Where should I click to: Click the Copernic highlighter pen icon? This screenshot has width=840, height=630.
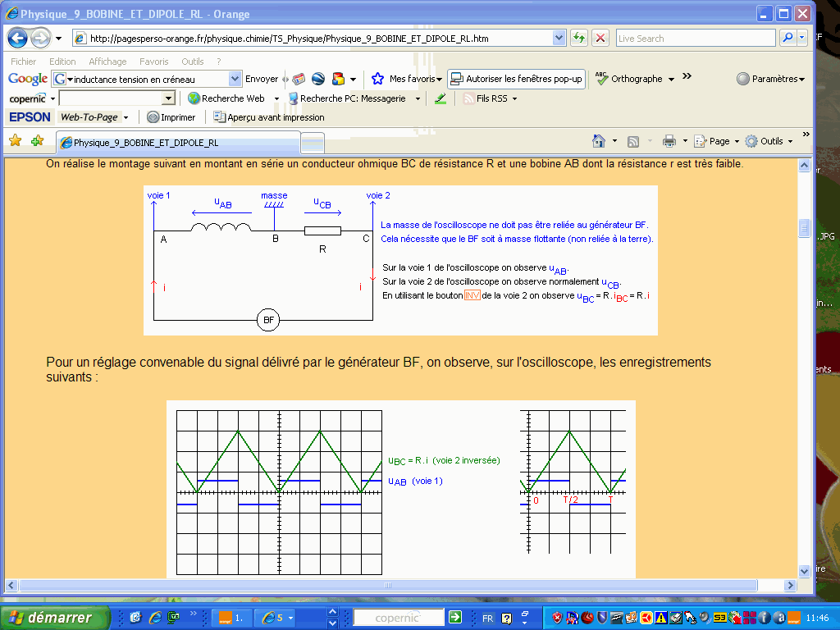[x=441, y=98]
